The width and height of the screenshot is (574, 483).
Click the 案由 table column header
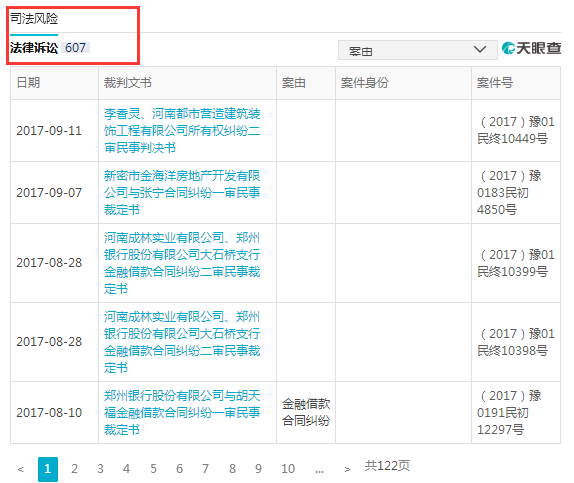click(294, 83)
